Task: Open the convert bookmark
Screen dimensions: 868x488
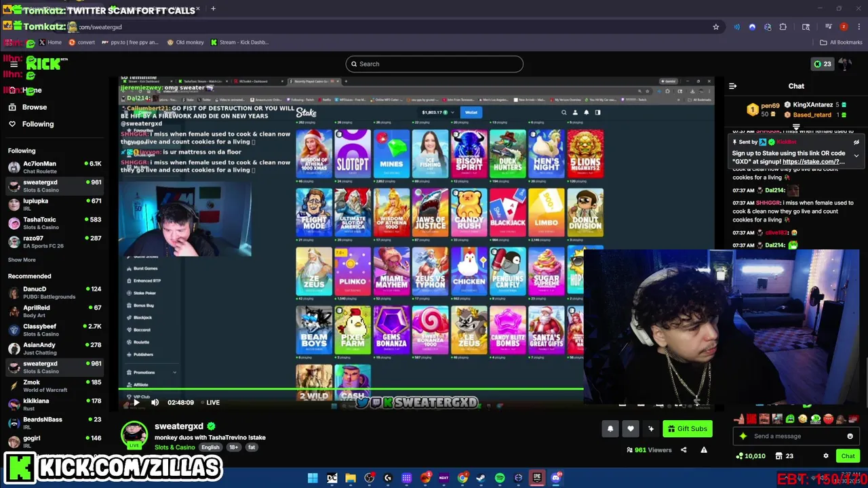Action: point(81,42)
